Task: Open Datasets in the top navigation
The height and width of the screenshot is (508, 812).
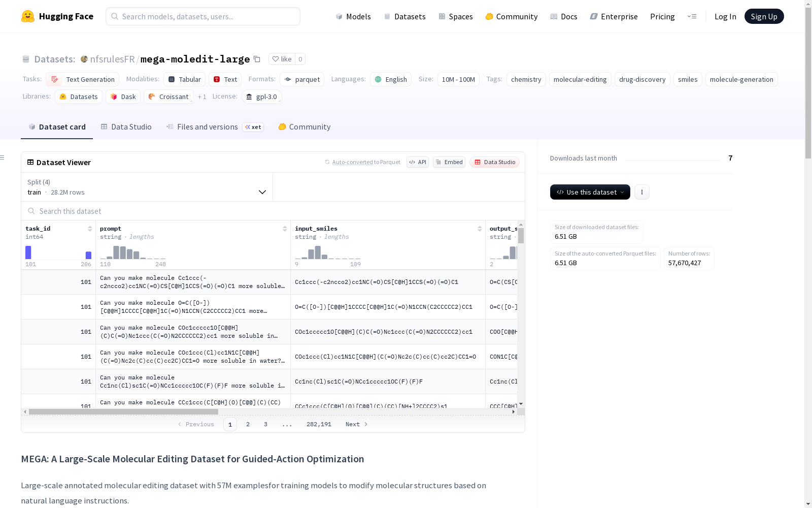Action: 404,16
